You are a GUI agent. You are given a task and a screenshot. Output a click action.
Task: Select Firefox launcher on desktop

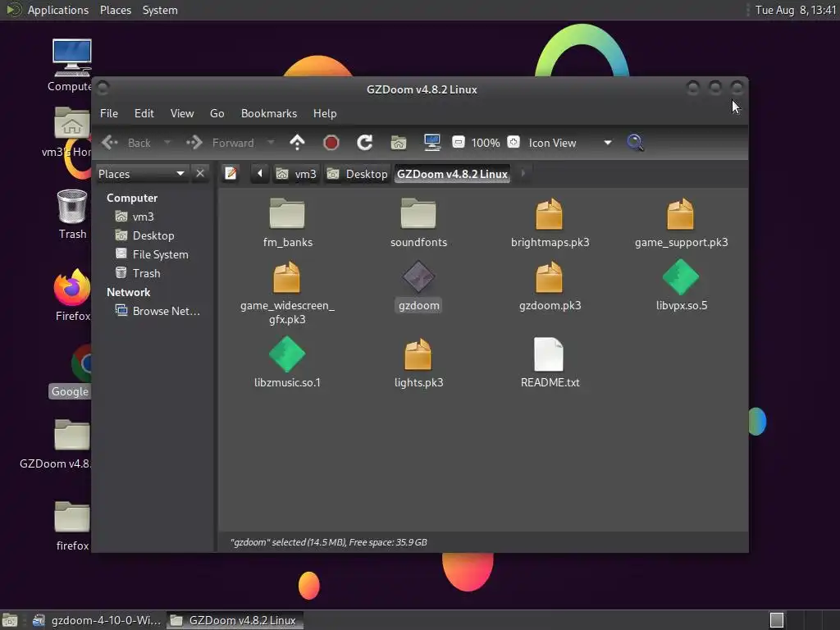tap(72, 294)
